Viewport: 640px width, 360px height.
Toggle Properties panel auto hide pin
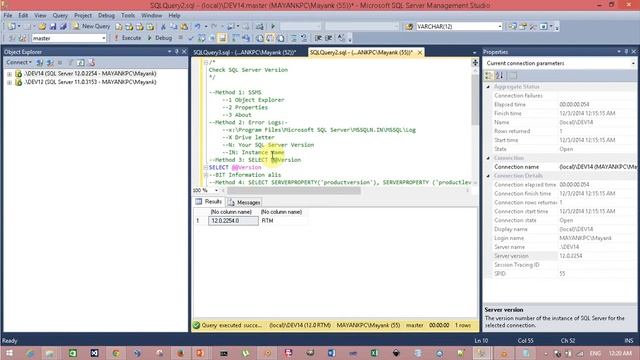[626, 52]
